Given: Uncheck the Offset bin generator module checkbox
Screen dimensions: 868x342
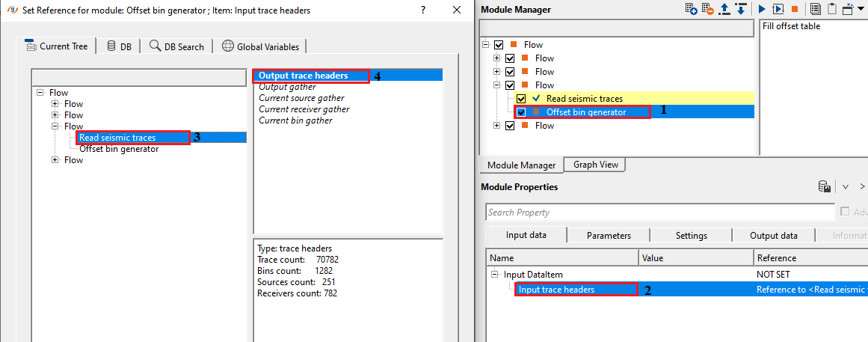Looking at the screenshot, I should (521, 112).
